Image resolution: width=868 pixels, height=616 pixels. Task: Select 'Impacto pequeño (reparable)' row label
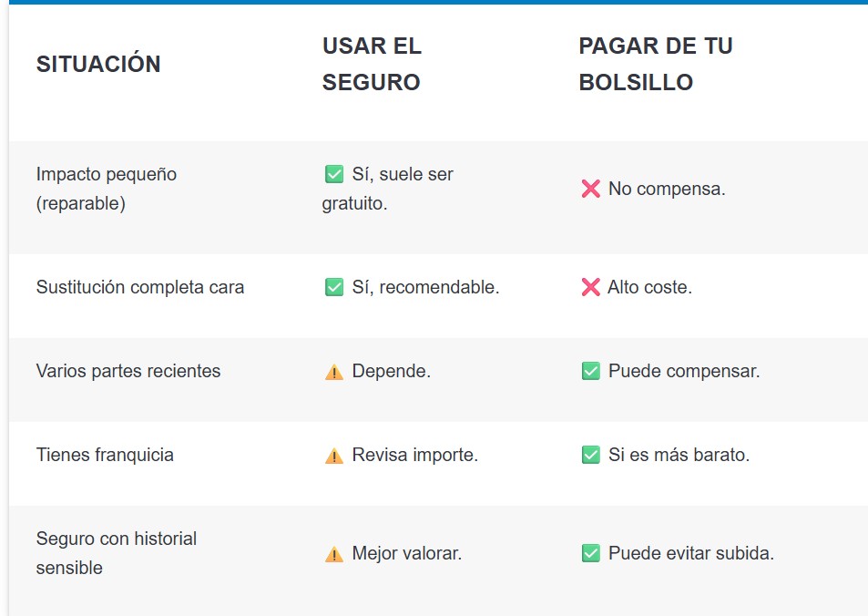pyautogui.click(x=107, y=189)
